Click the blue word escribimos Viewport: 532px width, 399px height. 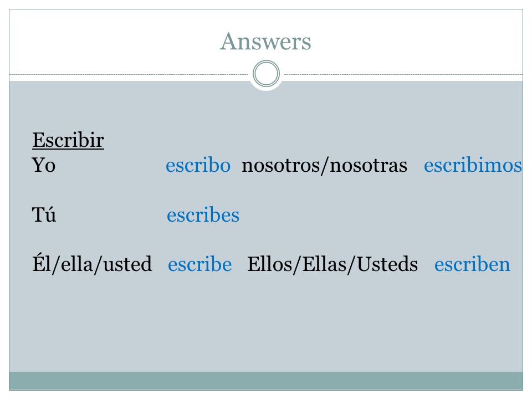coord(473,165)
